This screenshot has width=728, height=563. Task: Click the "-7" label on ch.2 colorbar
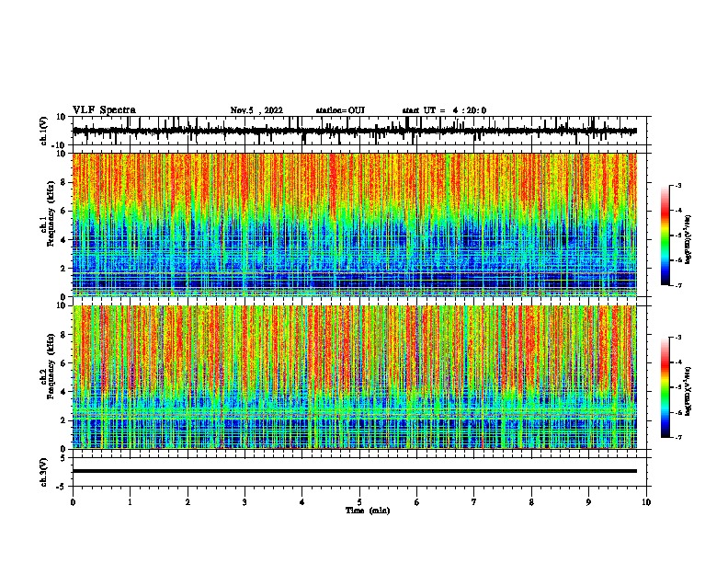pos(677,437)
